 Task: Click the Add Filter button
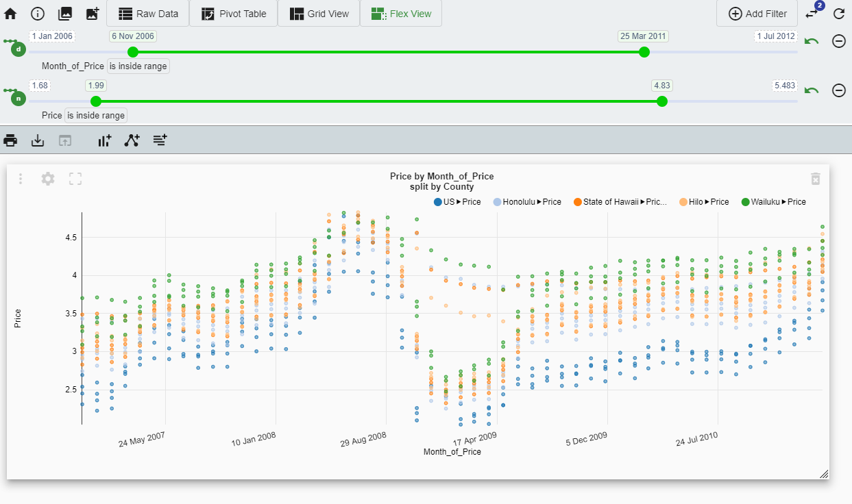point(757,14)
